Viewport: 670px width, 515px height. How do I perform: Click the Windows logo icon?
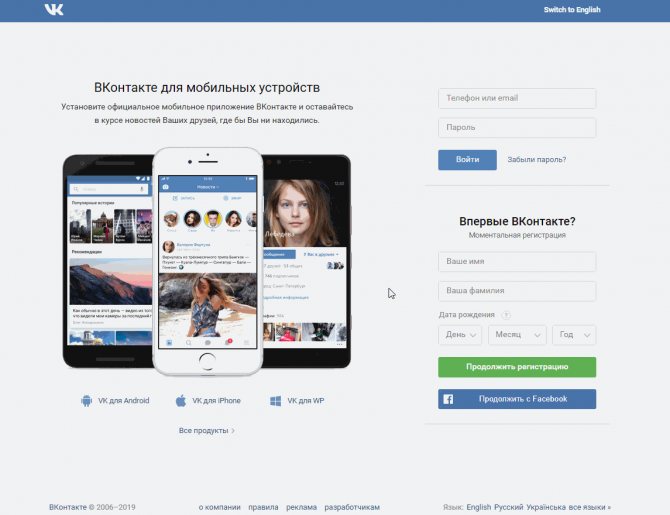[x=276, y=401]
